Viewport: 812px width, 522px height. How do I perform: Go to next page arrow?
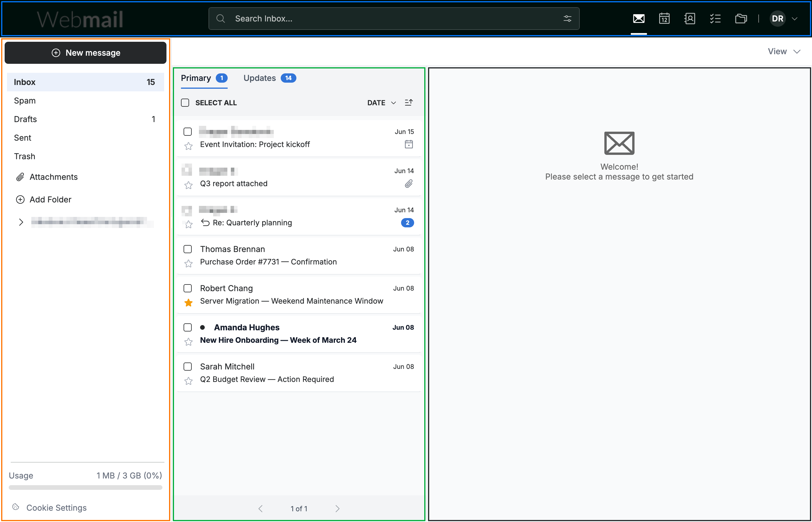[337, 508]
